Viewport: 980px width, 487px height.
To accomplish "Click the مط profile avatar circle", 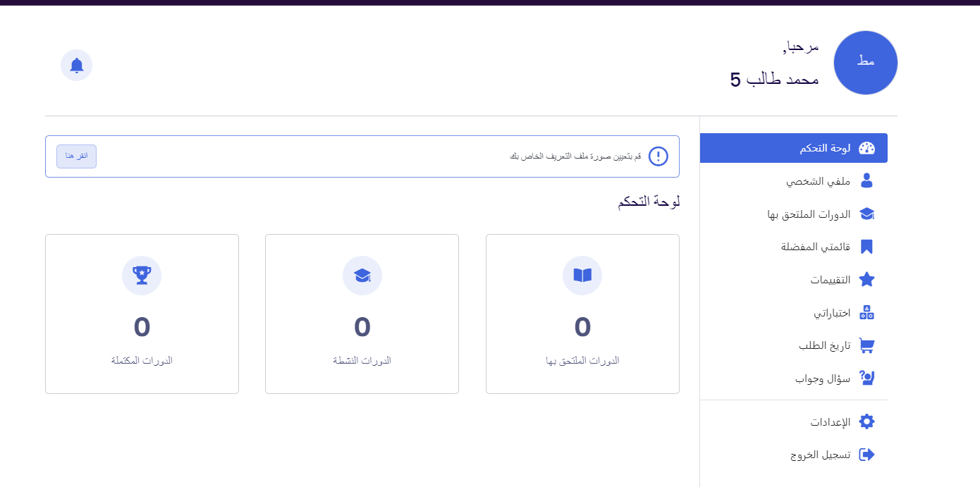I will click(865, 63).
